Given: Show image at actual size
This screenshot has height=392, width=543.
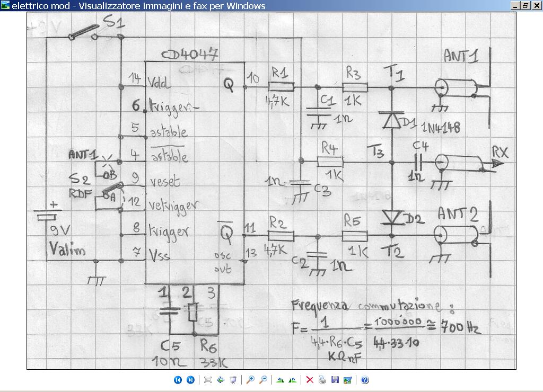Looking at the screenshot, I should click(220, 380).
